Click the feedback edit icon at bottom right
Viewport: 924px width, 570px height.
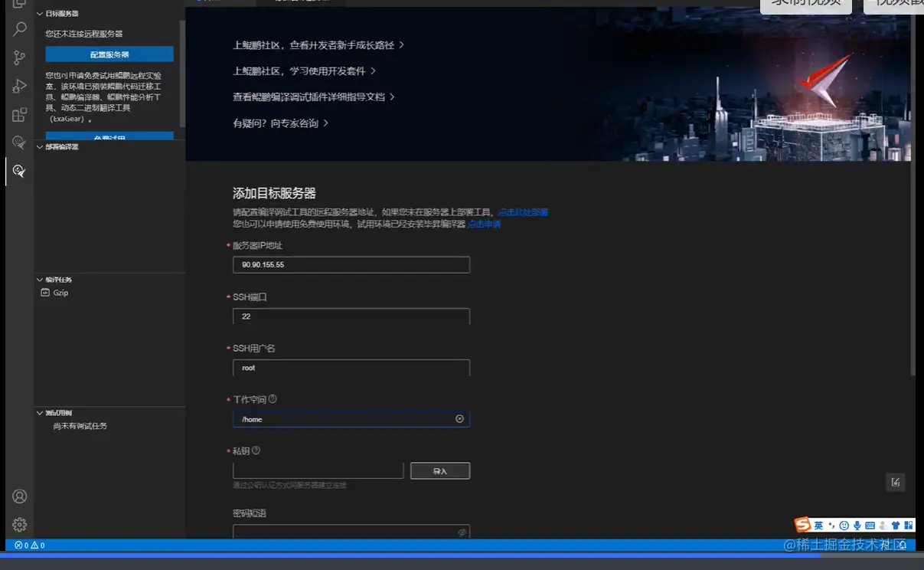point(895,482)
